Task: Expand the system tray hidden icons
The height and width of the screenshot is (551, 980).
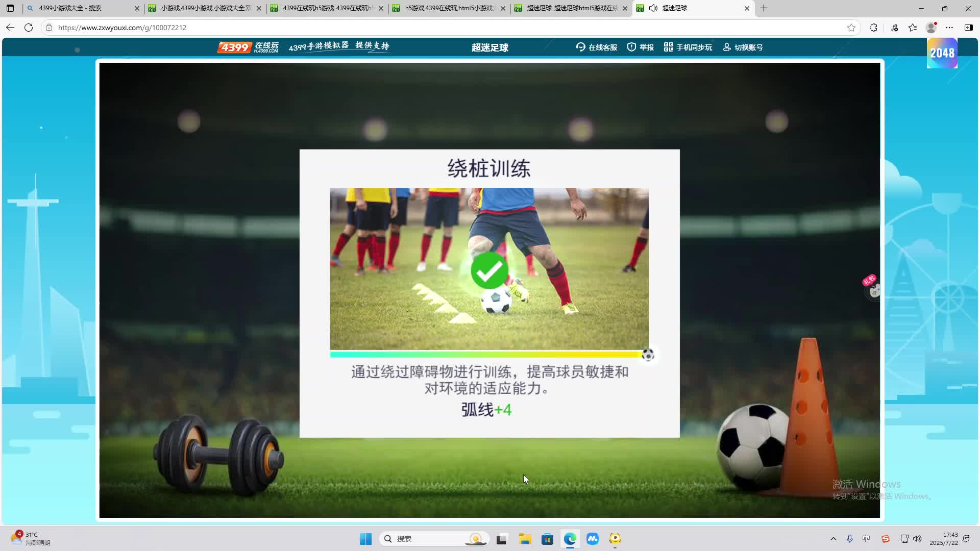Action: pos(833,539)
